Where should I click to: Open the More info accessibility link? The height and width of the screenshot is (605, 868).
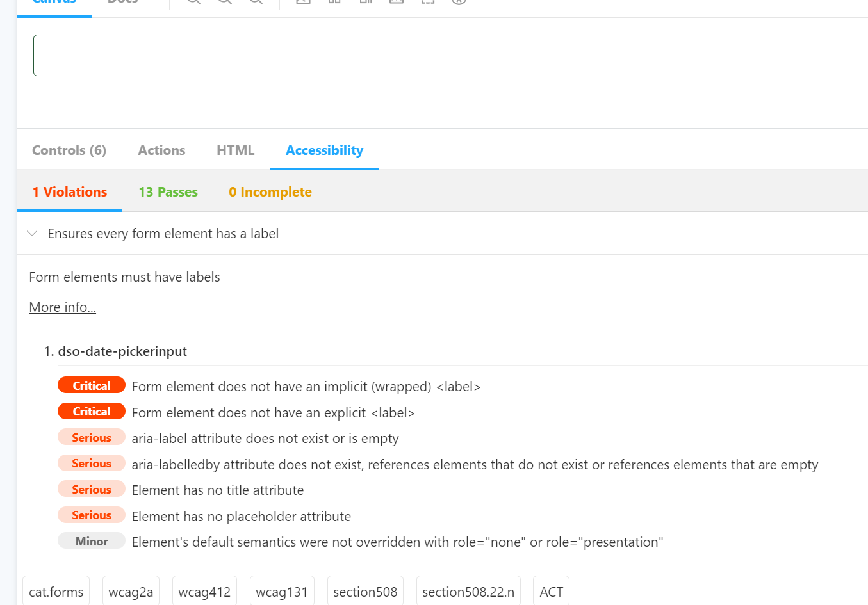pos(62,307)
